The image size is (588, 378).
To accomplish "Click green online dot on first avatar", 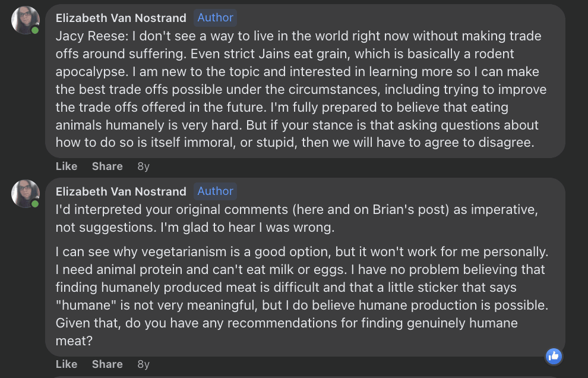I will tap(35, 30).
